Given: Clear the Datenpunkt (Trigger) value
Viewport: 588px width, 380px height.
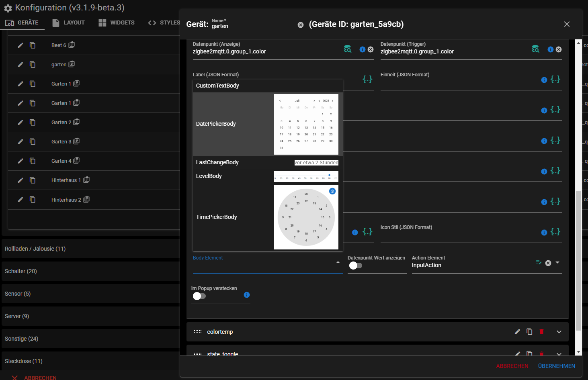Looking at the screenshot, I should (559, 49).
